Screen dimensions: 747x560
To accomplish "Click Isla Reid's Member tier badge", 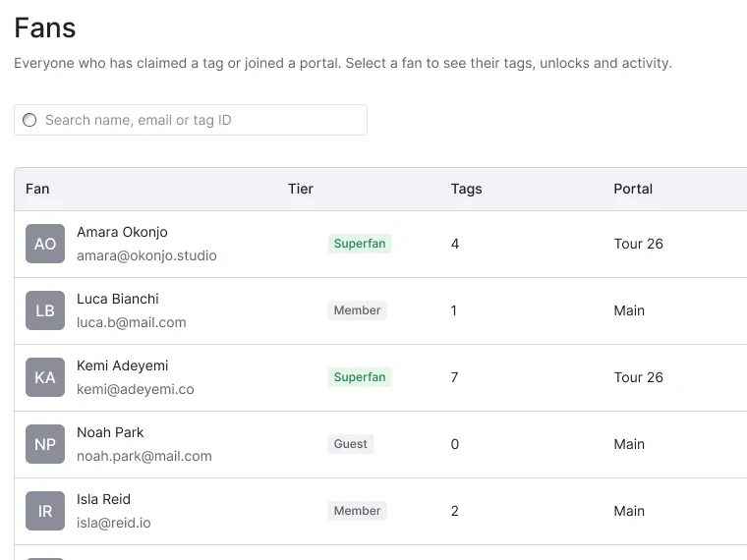I will [358, 511].
